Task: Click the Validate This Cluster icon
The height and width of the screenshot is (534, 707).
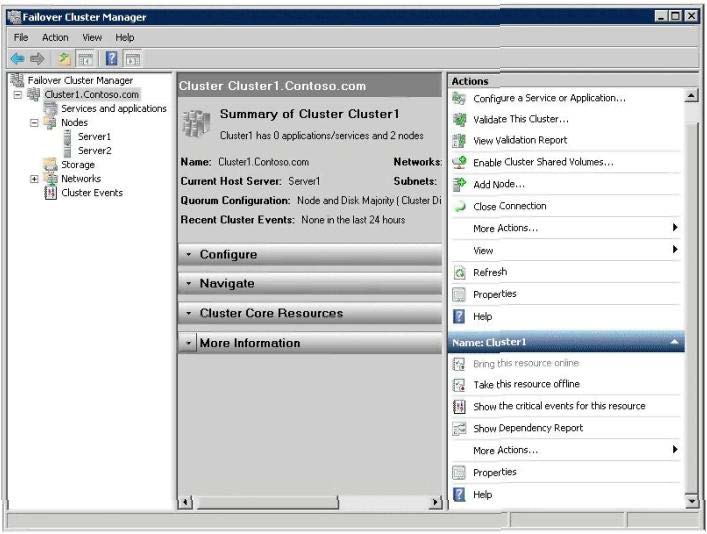Action: point(459,120)
